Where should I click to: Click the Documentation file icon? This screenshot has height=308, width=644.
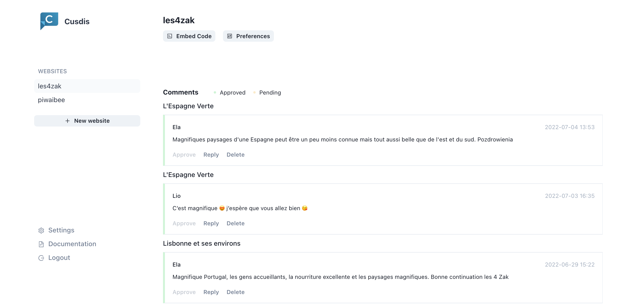41,244
